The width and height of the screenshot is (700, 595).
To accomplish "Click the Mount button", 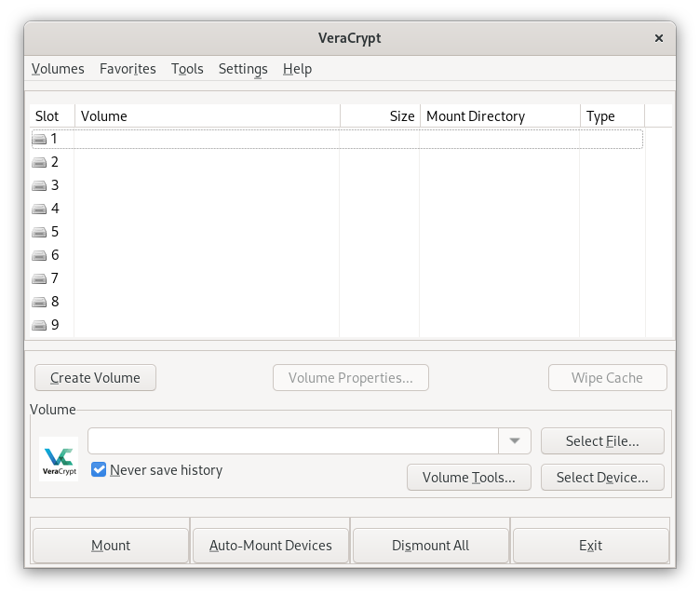I will pyautogui.click(x=111, y=546).
